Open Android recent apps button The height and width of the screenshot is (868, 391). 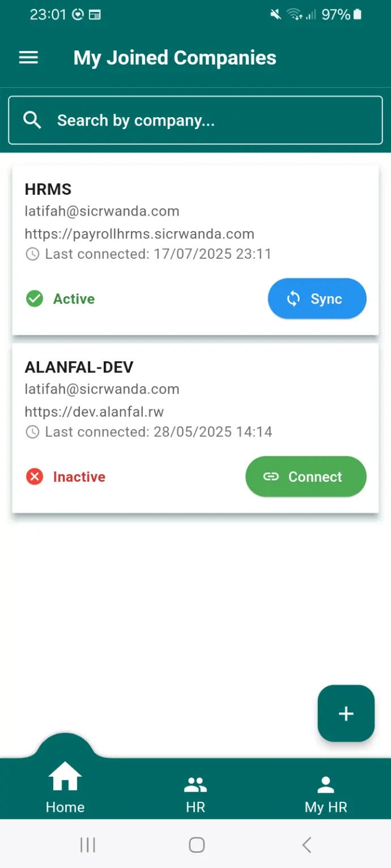tap(87, 845)
